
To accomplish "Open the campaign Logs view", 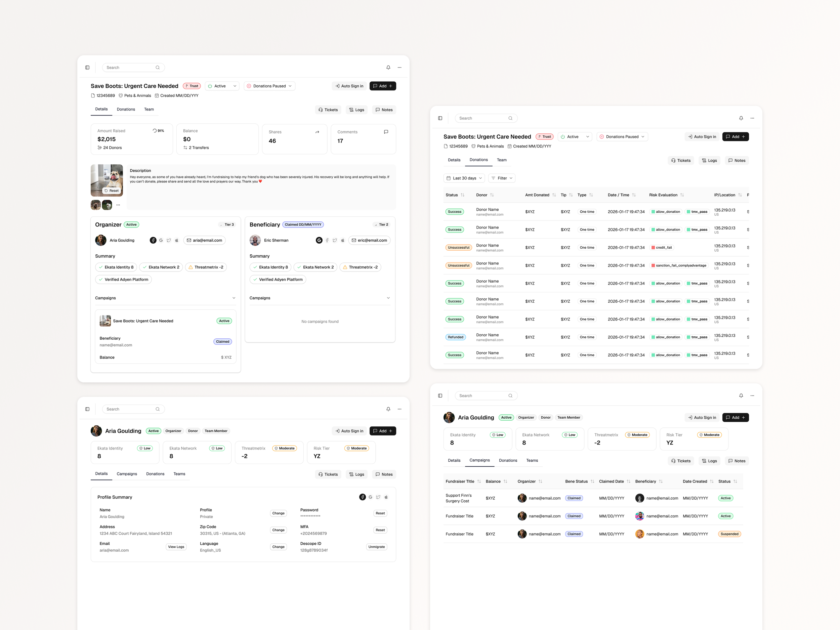I will (356, 109).
